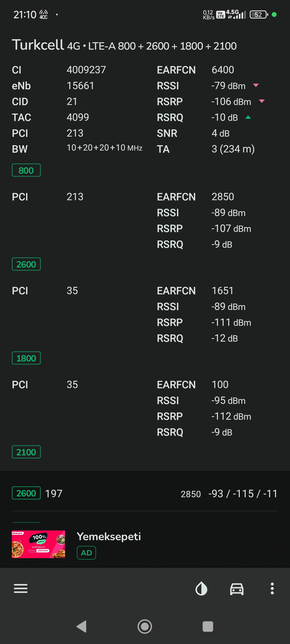This screenshot has height=644, width=290.
Task: Tap the Android back navigation button
Action: tap(82, 627)
